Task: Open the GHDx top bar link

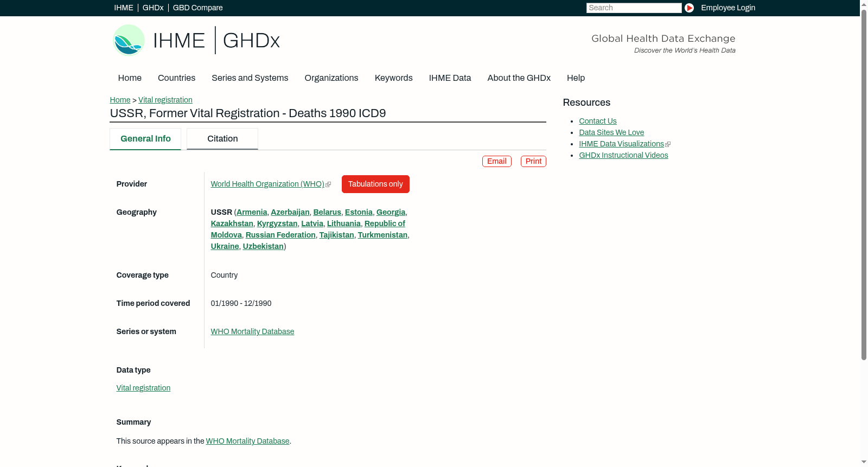Action: click(153, 8)
